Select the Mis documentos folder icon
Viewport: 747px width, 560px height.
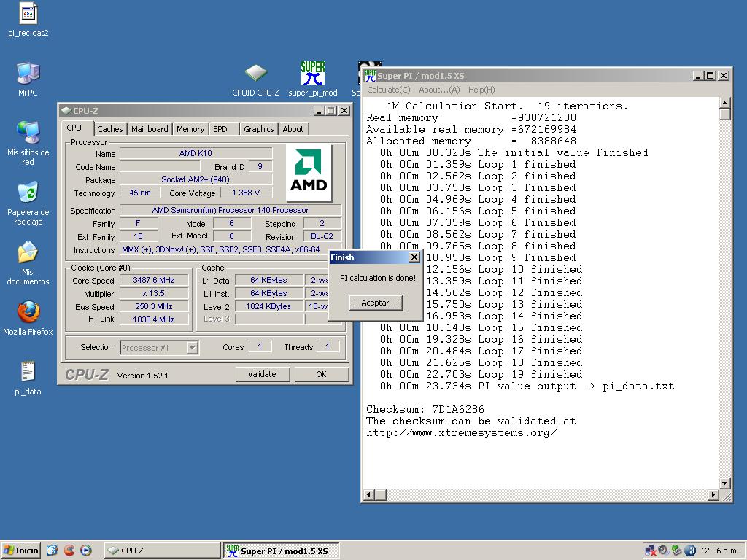click(x=28, y=252)
